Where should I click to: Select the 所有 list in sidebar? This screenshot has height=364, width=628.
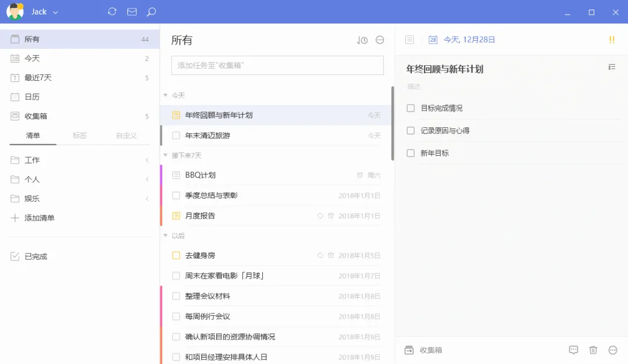[80, 39]
